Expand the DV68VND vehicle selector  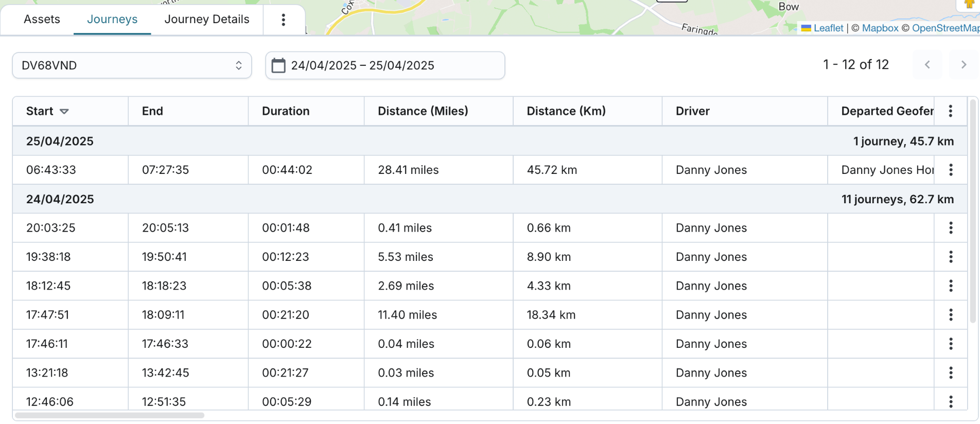point(132,65)
